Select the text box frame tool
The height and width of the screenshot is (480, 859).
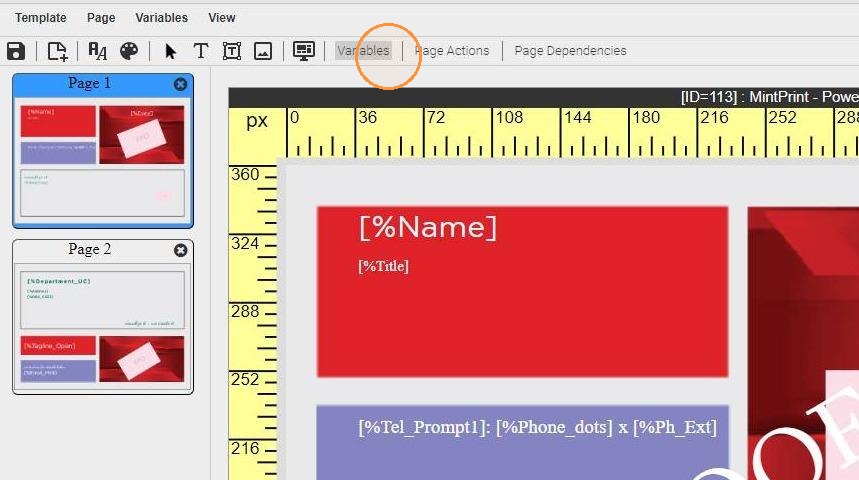[232, 51]
